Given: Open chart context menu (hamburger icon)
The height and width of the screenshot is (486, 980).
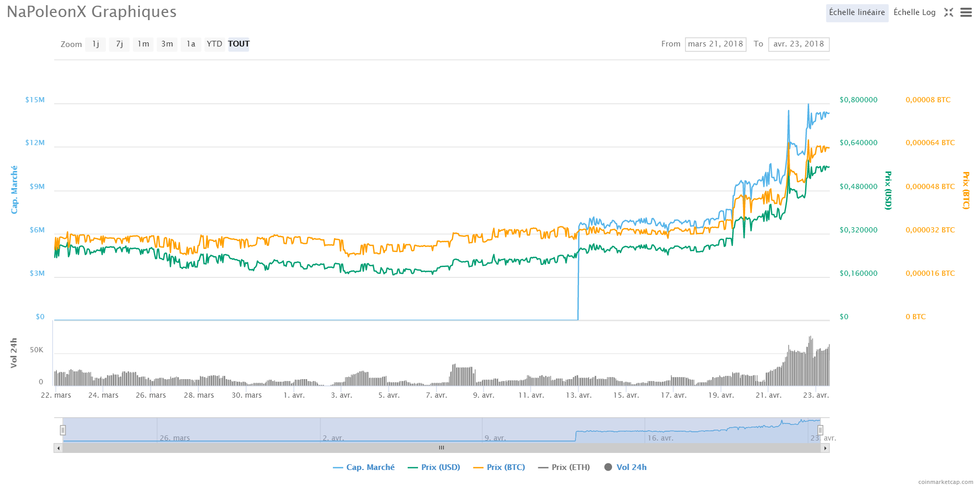Looking at the screenshot, I should pos(966,12).
